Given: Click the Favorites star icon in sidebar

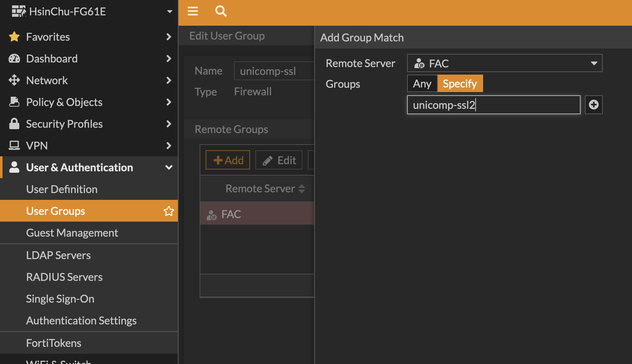Looking at the screenshot, I should 14,37.
